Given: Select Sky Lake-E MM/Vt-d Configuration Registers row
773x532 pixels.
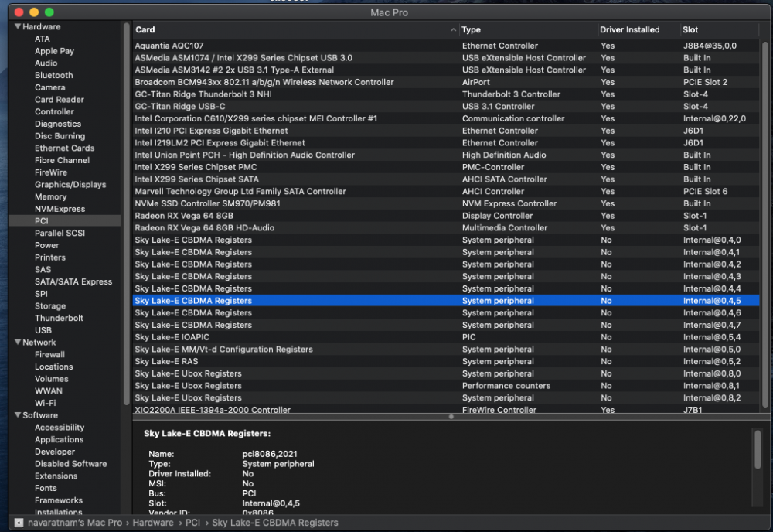Looking at the screenshot, I should pyautogui.click(x=446, y=349).
